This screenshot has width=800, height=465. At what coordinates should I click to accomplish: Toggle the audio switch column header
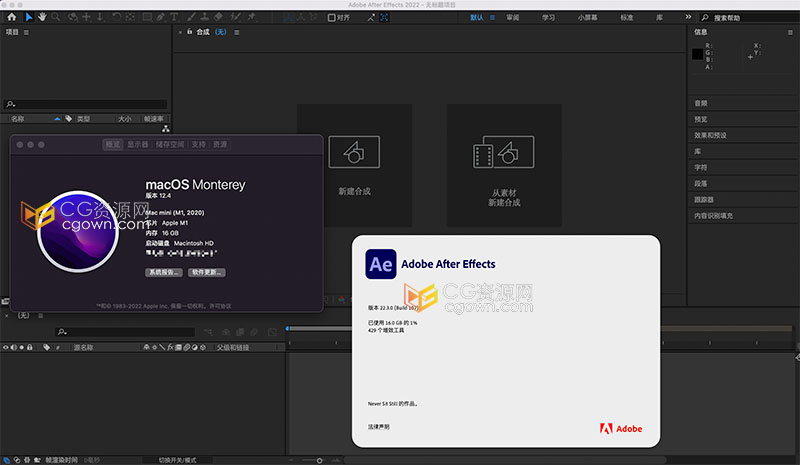[x=14, y=347]
